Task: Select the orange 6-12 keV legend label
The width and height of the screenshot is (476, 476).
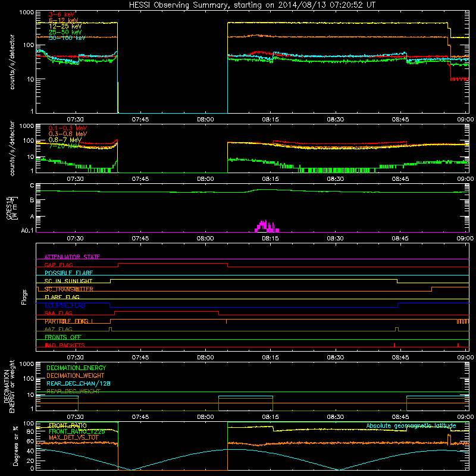Action: pyautogui.click(x=63, y=20)
